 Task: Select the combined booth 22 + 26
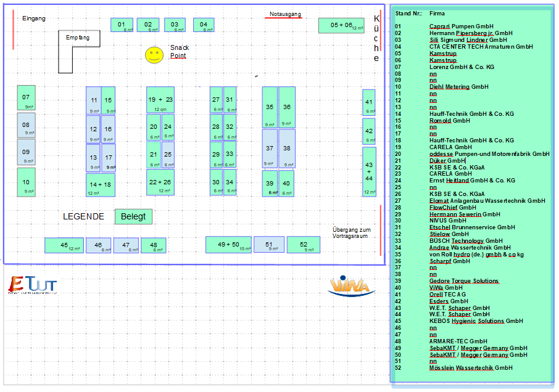point(160,182)
